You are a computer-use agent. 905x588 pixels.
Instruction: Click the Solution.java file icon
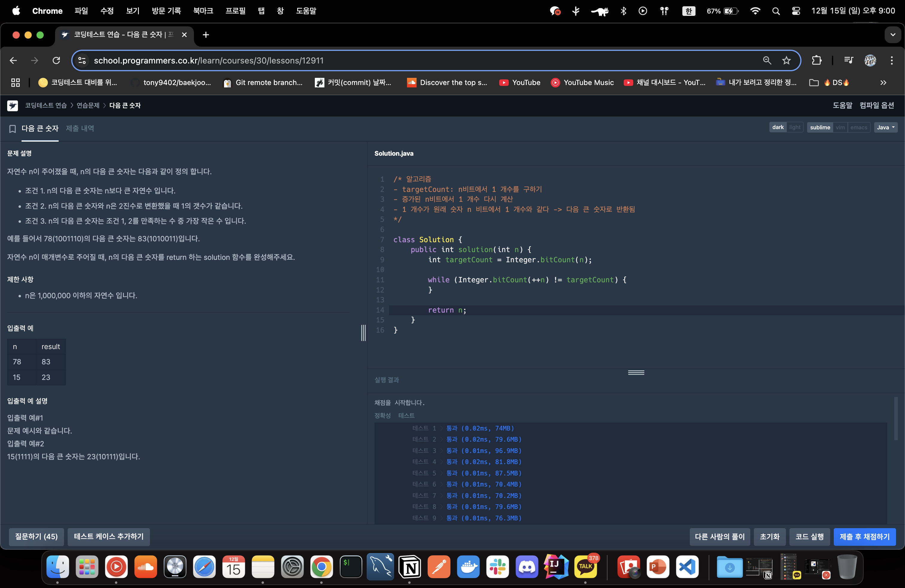[x=393, y=153]
